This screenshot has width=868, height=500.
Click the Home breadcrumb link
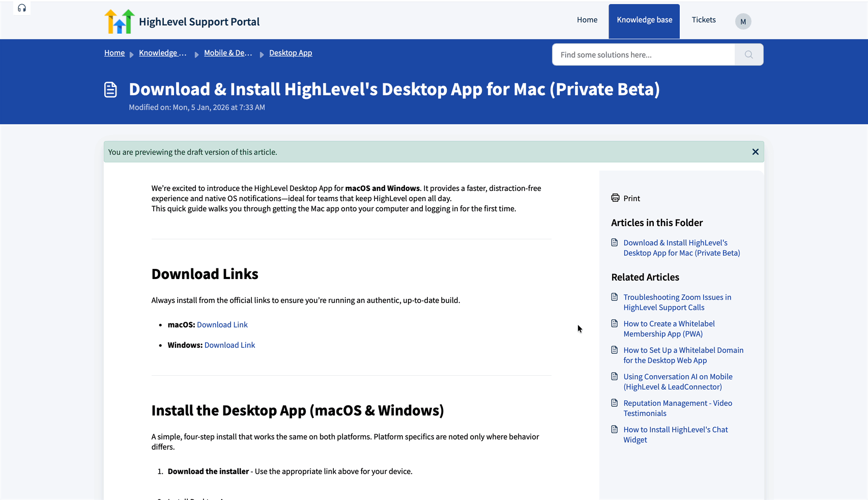coord(114,53)
